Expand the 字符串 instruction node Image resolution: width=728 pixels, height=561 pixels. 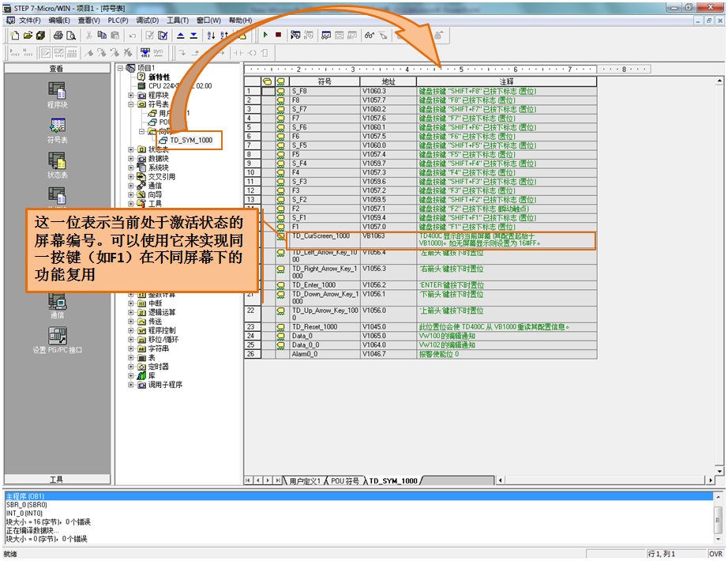click(131, 348)
